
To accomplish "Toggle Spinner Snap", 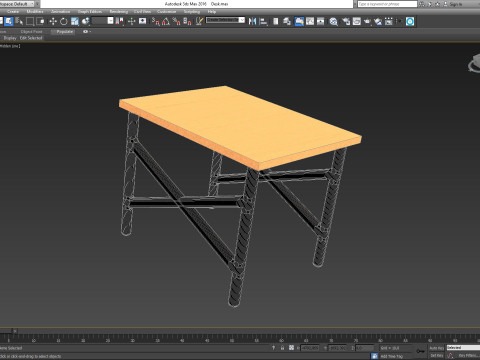I will click(187, 21).
